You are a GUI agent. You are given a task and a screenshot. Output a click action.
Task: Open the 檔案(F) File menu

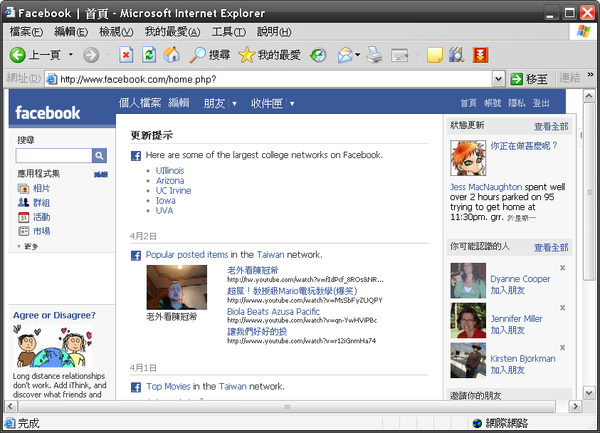(26, 32)
